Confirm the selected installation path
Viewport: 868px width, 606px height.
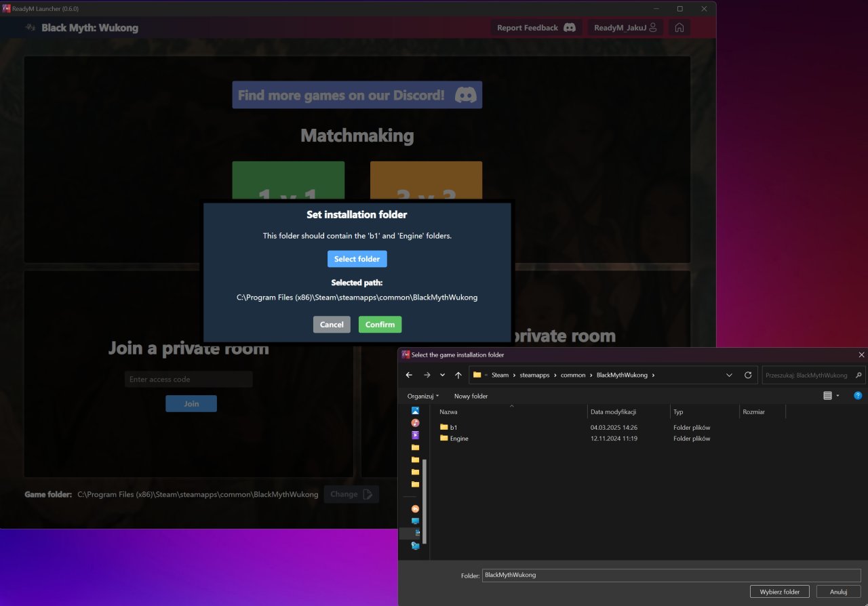point(380,325)
